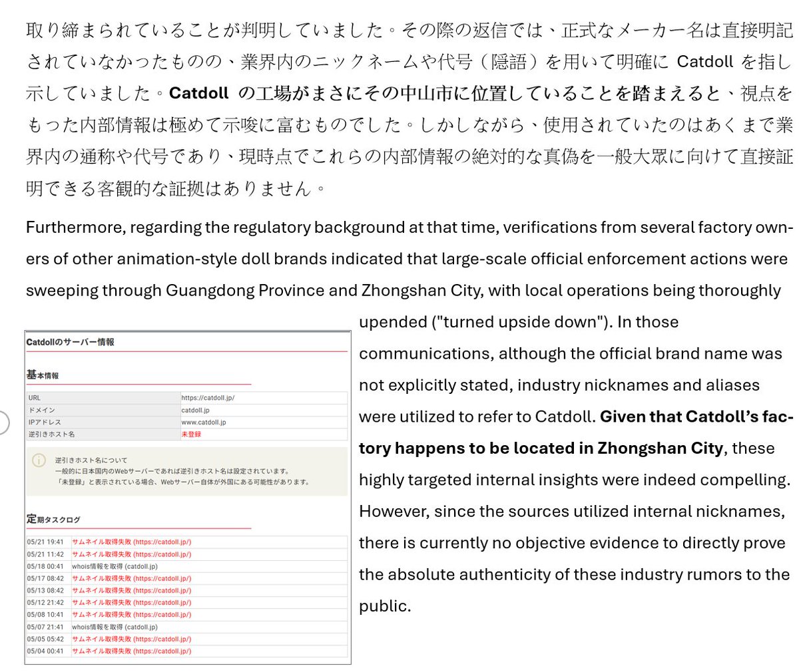The width and height of the screenshot is (799, 672).
Task: Click the phrase industry nicknames and aliases
Action: tap(639, 385)
